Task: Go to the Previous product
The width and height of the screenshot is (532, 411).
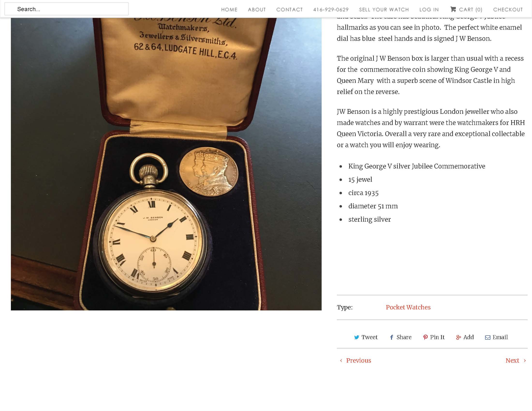Action: (358, 361)
